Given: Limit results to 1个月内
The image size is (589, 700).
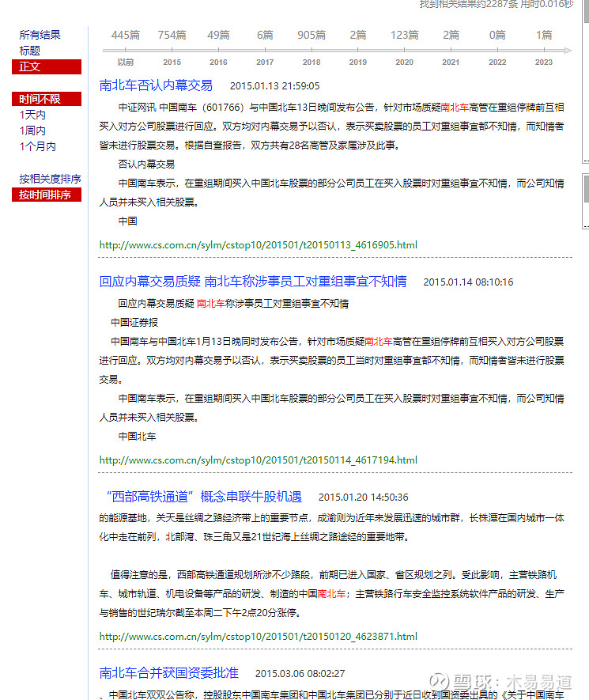Looking at the screenshot, I should pos(37,146).
